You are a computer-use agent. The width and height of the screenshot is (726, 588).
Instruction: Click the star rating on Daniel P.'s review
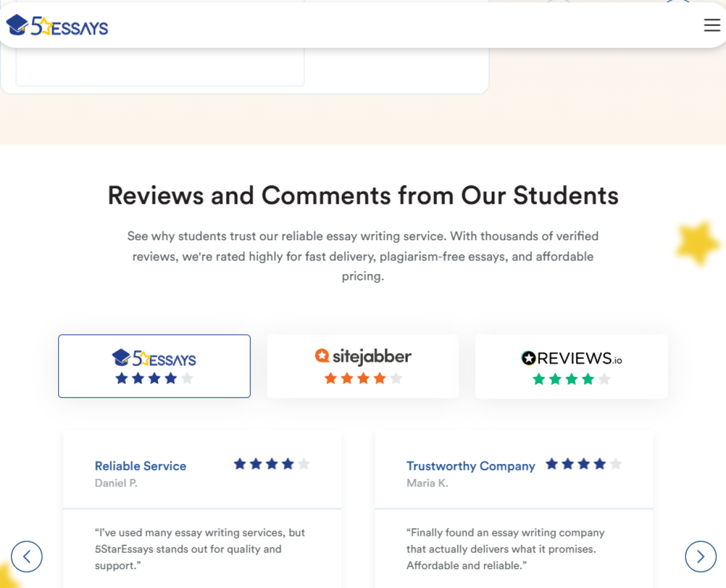[272, 464]
